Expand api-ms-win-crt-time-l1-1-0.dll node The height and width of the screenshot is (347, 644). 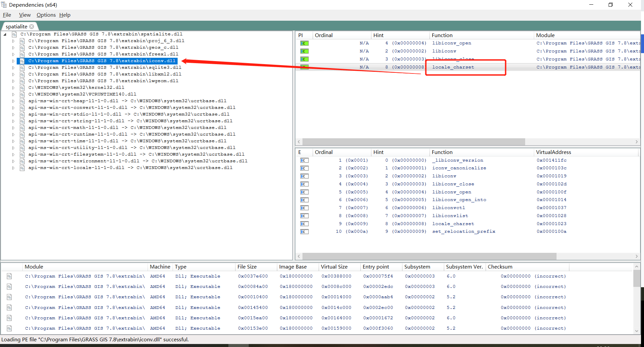13,141
